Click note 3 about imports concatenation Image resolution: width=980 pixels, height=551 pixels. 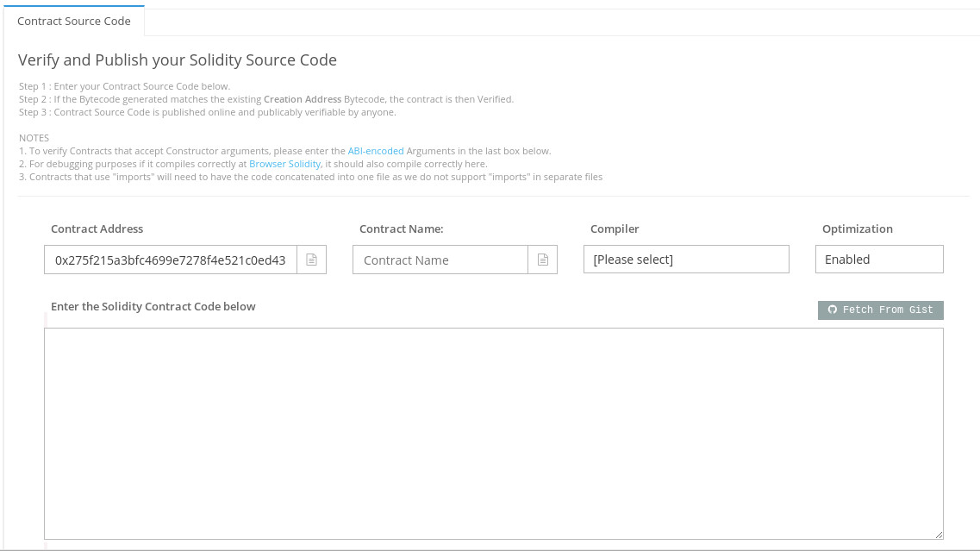[310, 177]
